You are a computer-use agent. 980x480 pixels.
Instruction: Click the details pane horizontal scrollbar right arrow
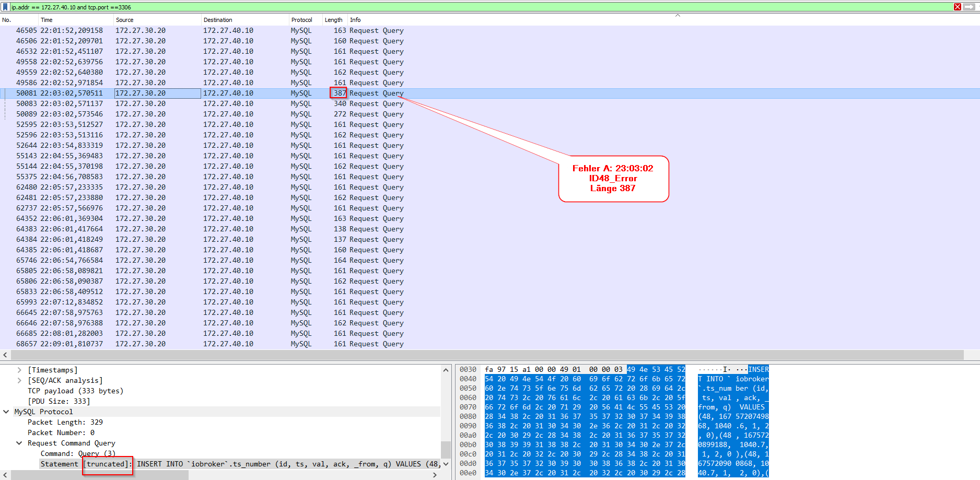pyautogui.click(x=435, y=475)
